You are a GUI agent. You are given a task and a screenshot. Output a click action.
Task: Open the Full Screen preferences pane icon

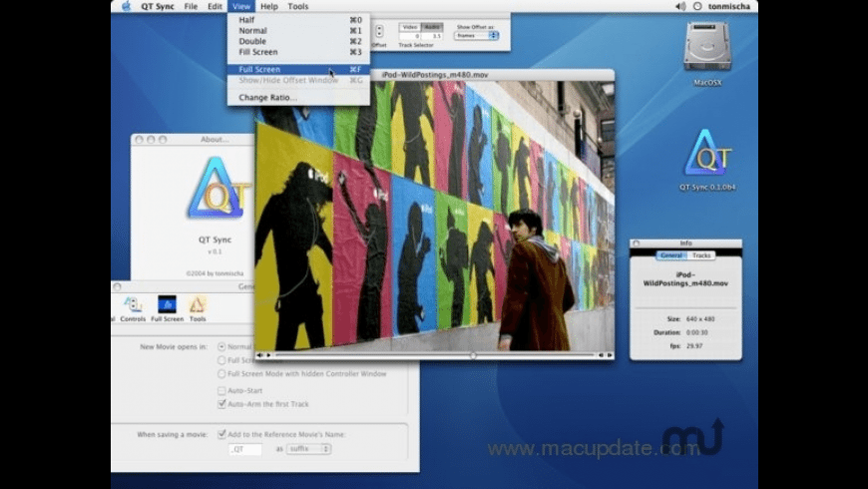167,308
